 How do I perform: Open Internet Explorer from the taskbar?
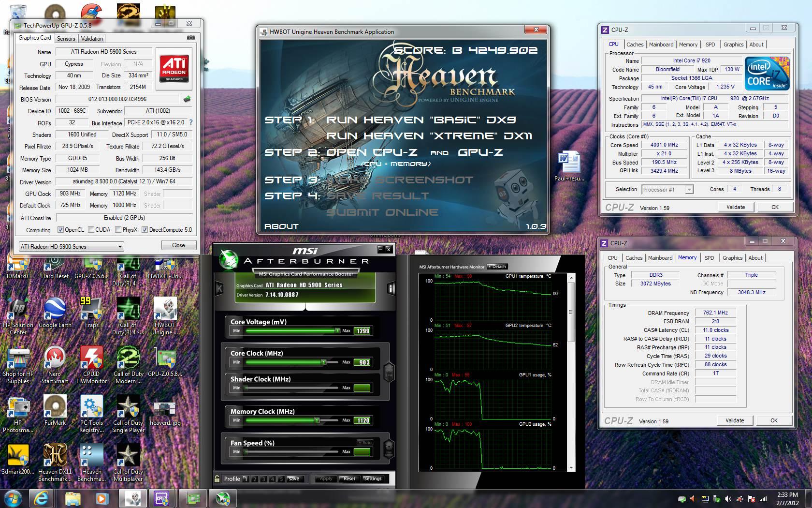click(x=40, y=498)
